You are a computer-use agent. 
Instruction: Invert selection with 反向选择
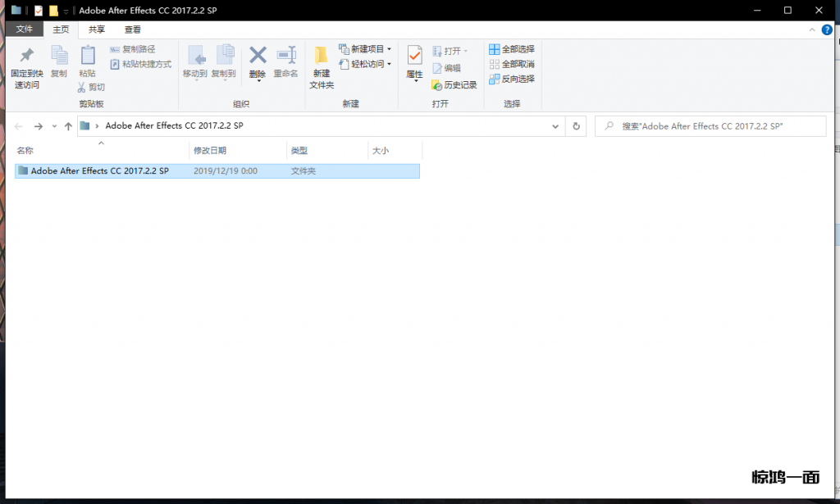(512, 79)
